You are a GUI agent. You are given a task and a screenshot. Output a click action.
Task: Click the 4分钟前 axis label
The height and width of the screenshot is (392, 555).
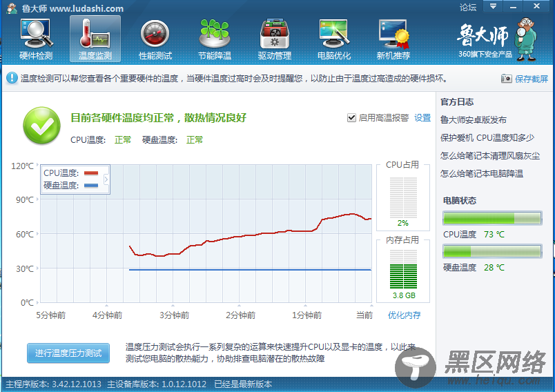coord(107,315)
